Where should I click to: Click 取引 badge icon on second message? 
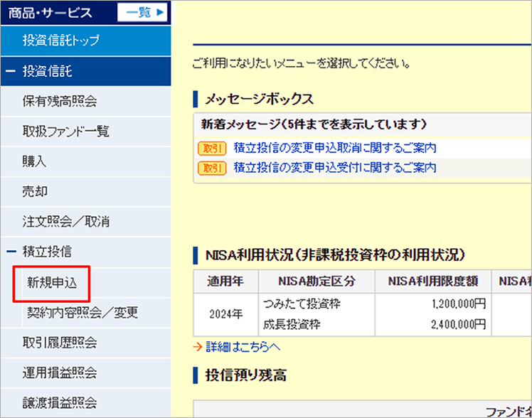(x=212, y=168)
